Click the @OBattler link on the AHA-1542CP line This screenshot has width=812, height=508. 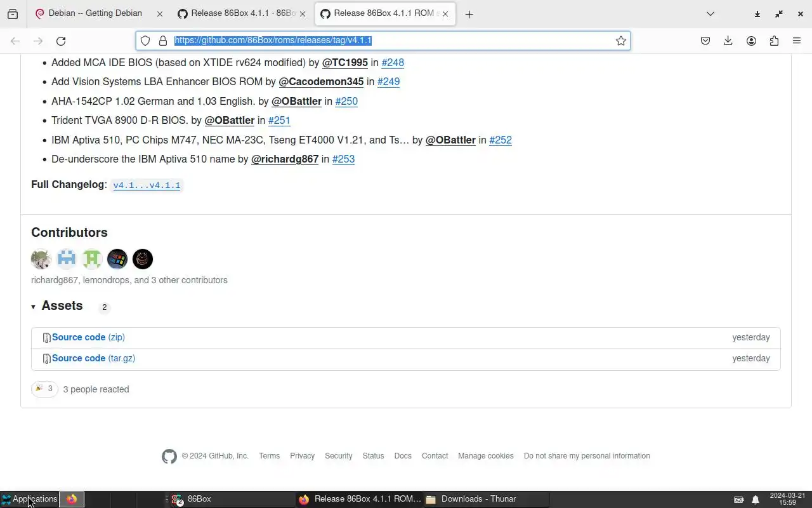point(297,101)
